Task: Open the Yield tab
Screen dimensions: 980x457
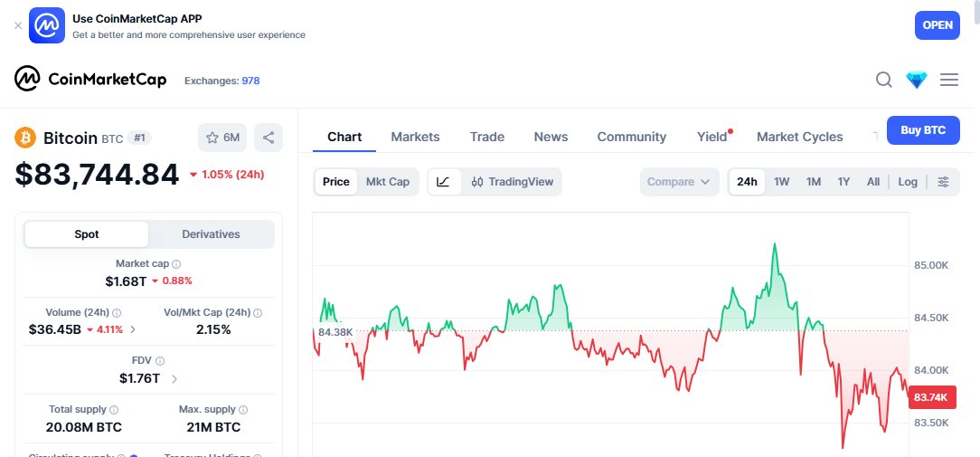Action: pyautogui.click(x=712, y=137)
